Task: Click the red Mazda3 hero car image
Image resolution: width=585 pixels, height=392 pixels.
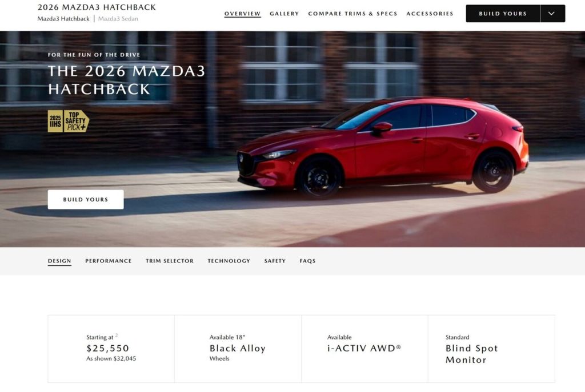Action: pos(383,147)
